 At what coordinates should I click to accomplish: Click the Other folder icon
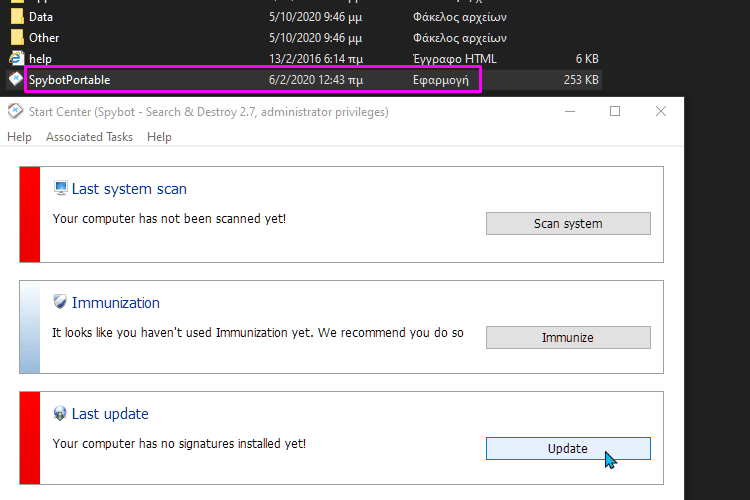[16, 38]
